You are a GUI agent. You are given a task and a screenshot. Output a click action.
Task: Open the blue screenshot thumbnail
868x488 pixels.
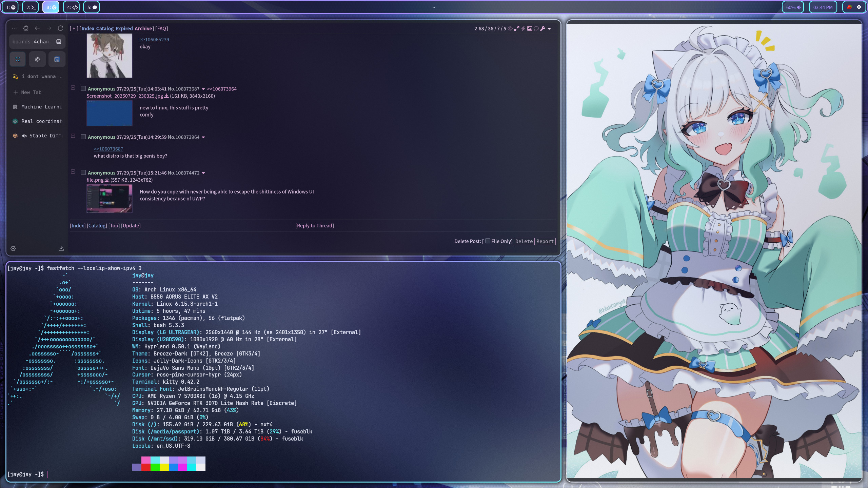(x=110, y=114)
